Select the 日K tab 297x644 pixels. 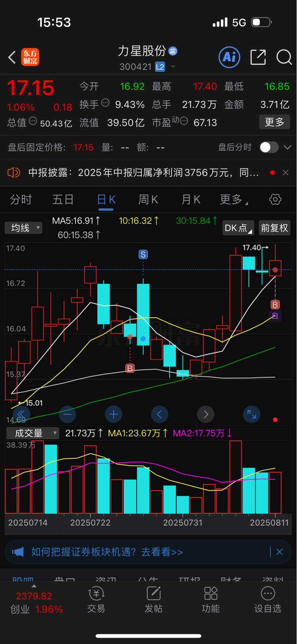point(106,200)
